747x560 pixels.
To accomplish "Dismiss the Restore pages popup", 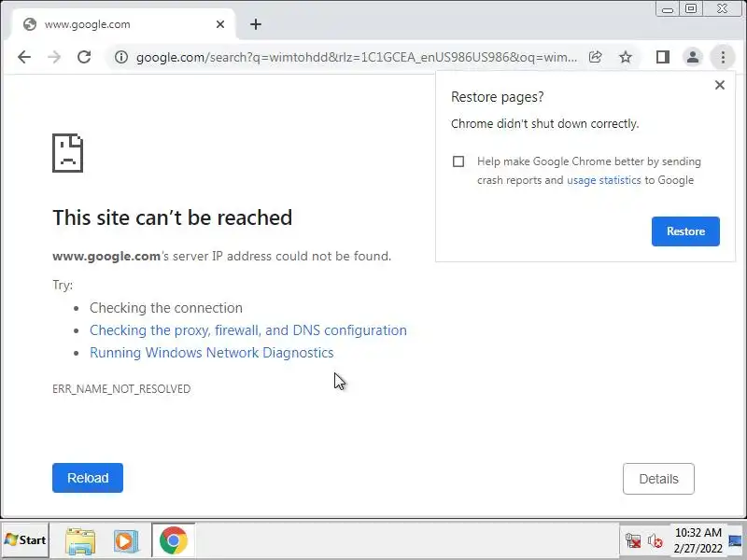I will coord(720,85).
